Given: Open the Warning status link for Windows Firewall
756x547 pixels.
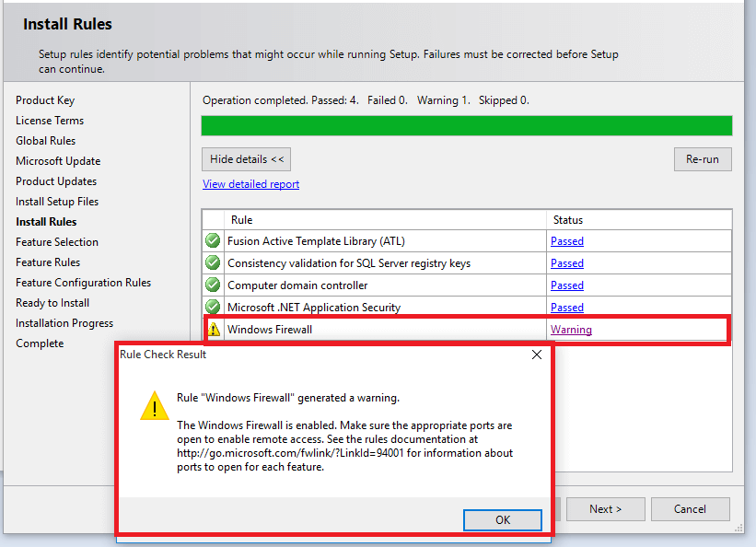Looking at the screenshot, I should click(x=571, y=330).
